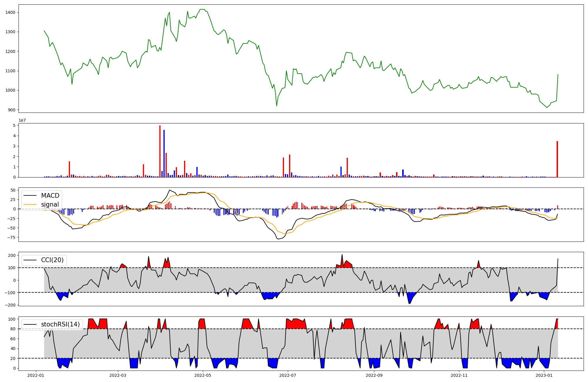Click the 1e7 scale label above volume chart
588x382 pixels.
point(22,120)
